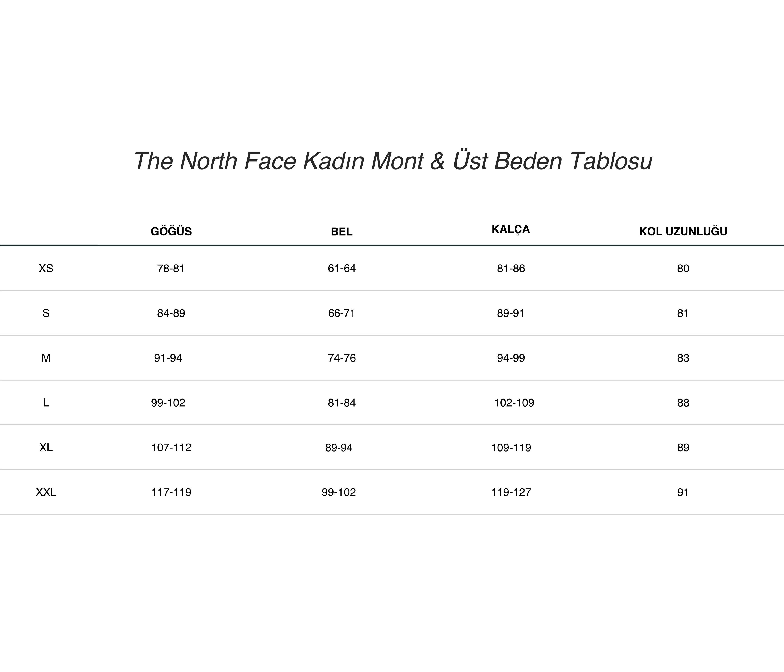Click the M size row label
This screenshot has height=672, width=784.
[46, 358]
